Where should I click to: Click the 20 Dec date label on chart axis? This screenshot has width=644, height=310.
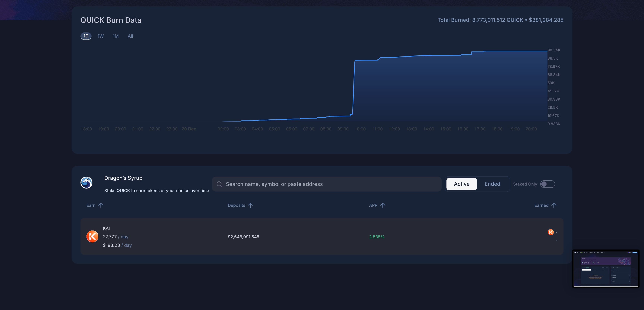[189, 129]
